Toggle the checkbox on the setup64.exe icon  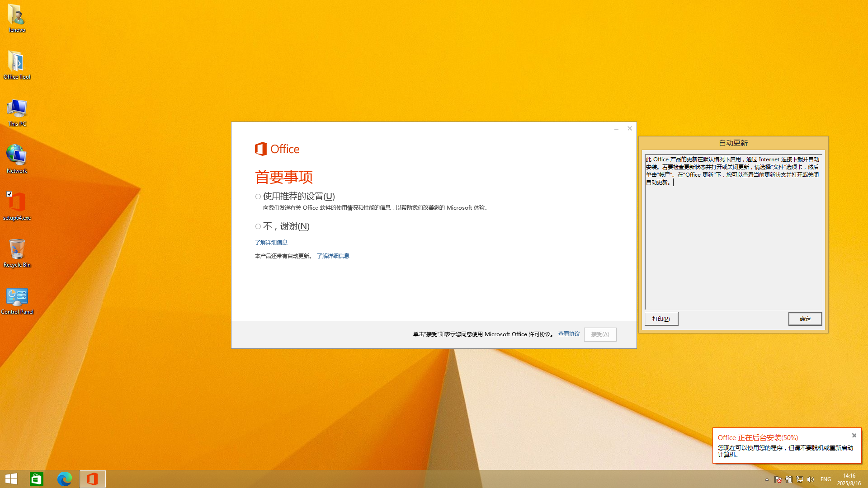tap(9, 194)
